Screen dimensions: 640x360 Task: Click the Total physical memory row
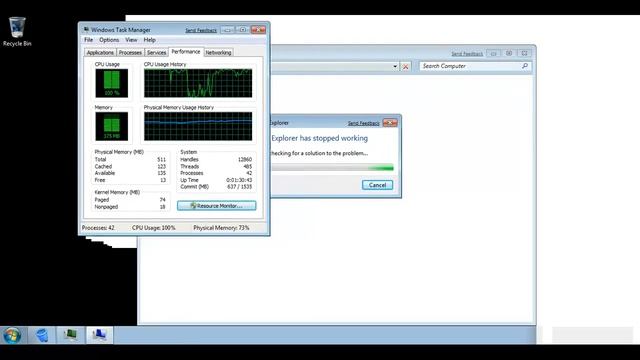pos(130,160)
